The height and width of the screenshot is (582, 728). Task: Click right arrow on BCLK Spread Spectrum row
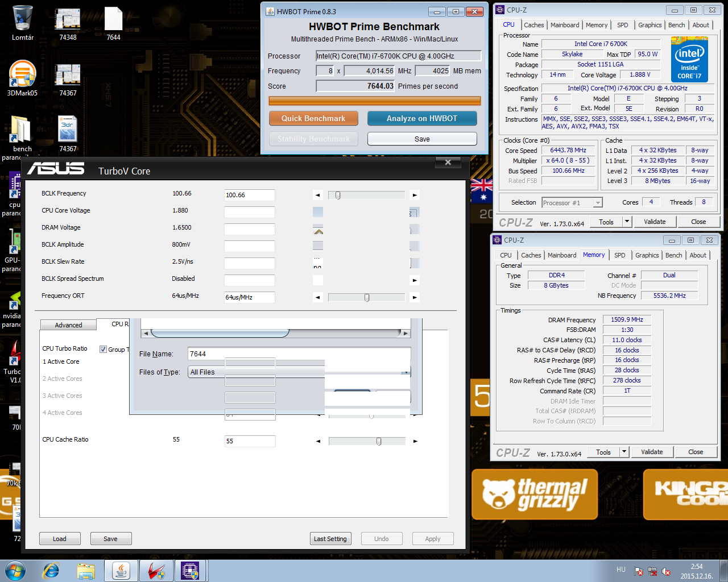point(415,280)
